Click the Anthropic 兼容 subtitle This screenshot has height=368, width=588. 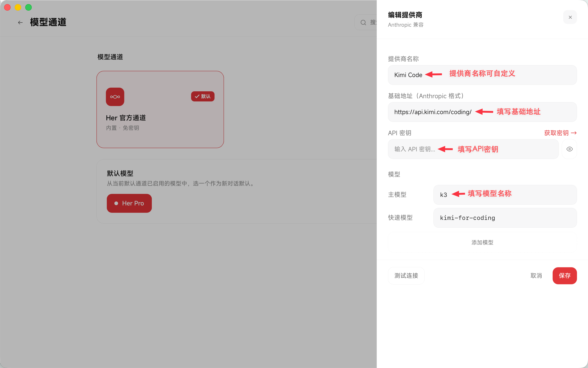[x=406, y=25]
